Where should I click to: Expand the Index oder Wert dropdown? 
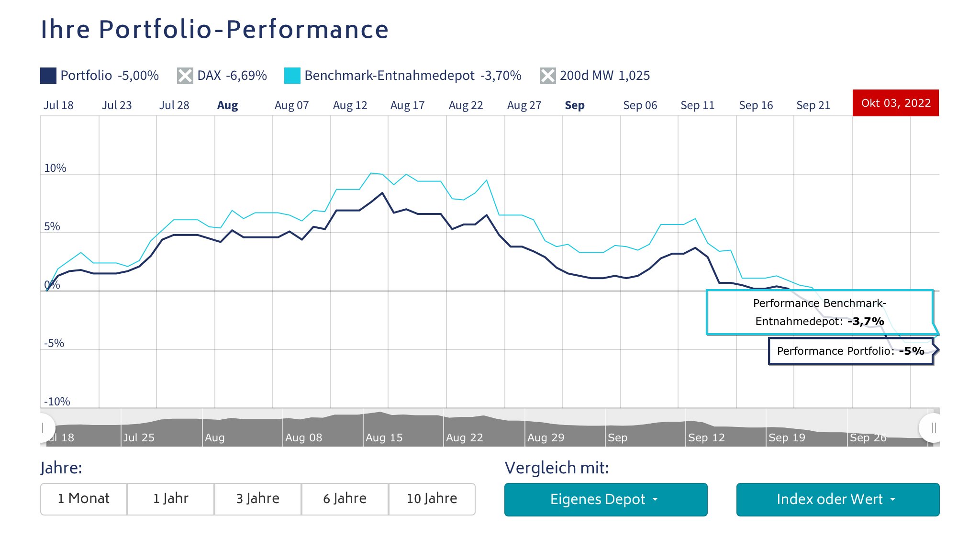click(x=837, y=499)
